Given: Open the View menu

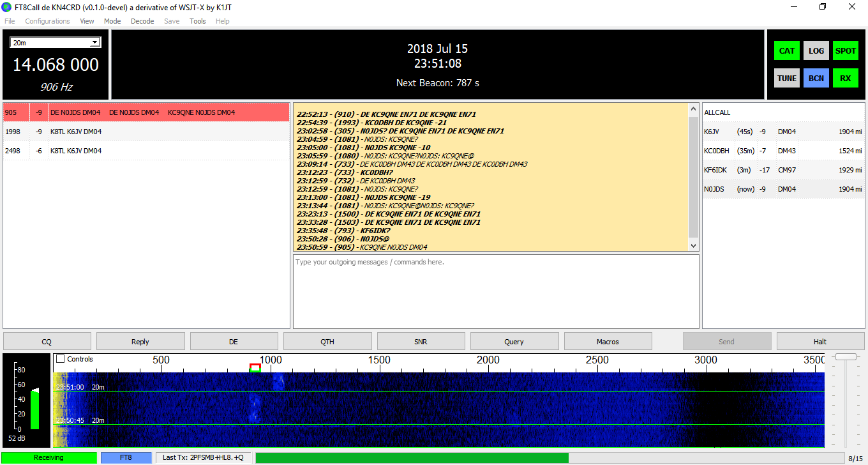Looking at the screenshot, I should [87, 21].
